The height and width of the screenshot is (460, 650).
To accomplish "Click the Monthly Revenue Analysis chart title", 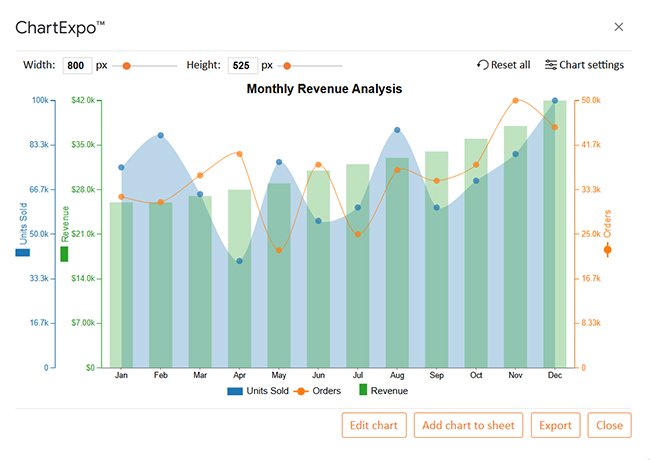I will 324,89.
